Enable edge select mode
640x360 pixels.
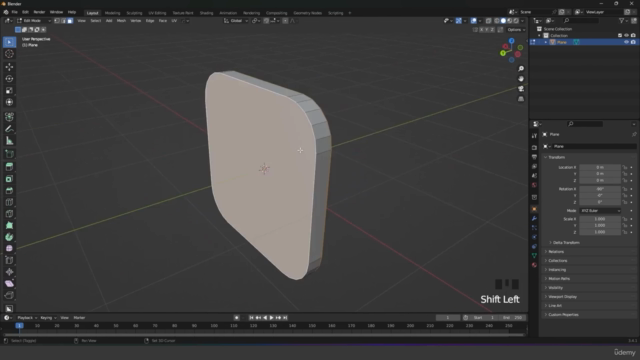[x=63, y=21]
